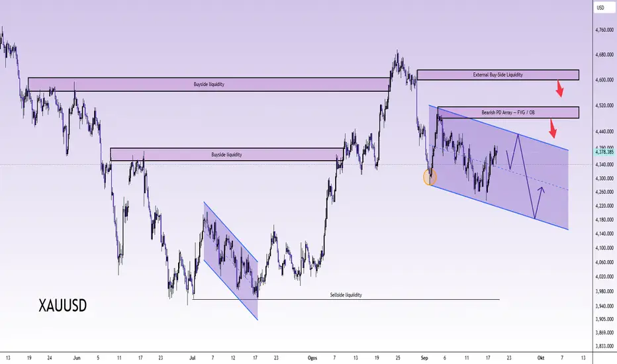
Task: Click the XAUUSD symbol text
Action: [x=63, y=305]
